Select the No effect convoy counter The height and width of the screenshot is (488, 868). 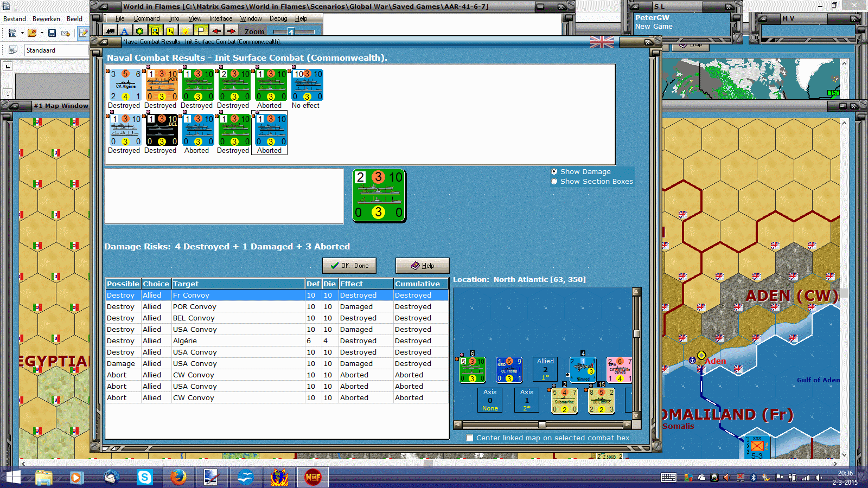pyautogui.click(x=307, y=85)
